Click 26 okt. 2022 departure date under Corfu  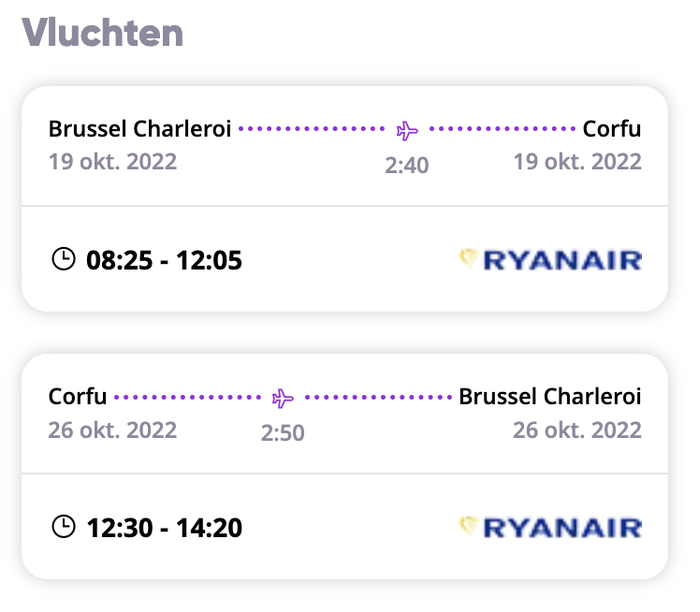(x=112, y=430)
